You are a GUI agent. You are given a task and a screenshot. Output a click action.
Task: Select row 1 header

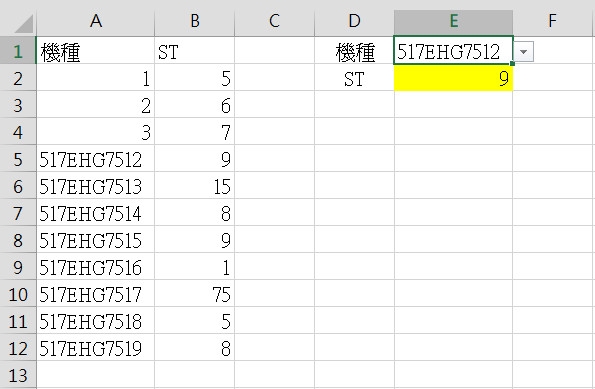point(18,51)
